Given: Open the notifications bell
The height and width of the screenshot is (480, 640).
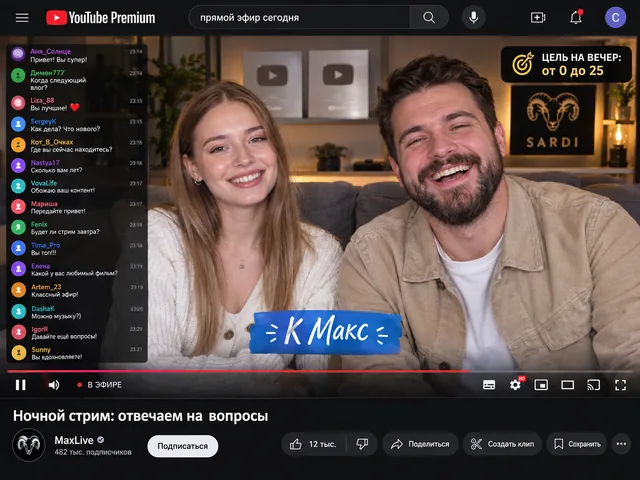Looking at the screenshot, I should [576, 17].
